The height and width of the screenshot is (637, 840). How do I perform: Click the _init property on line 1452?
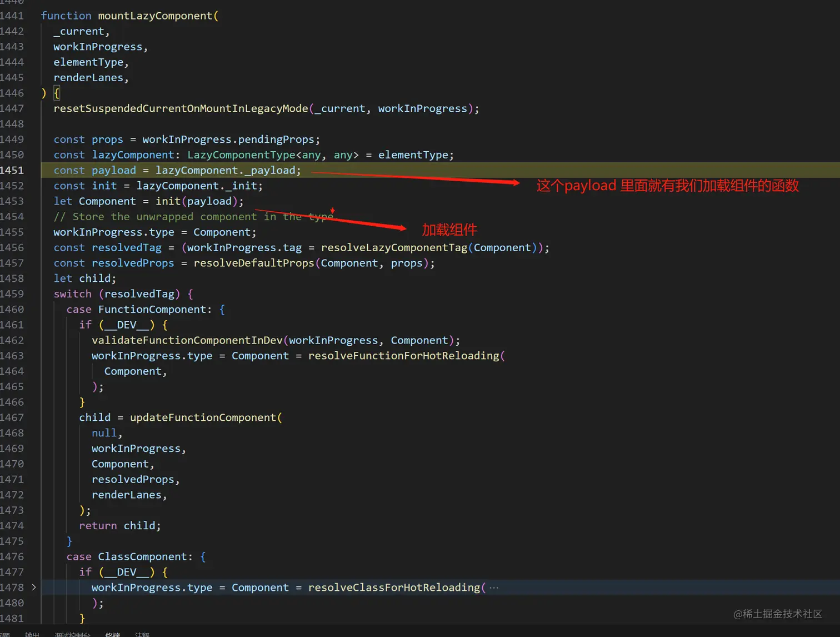[241, 186]
